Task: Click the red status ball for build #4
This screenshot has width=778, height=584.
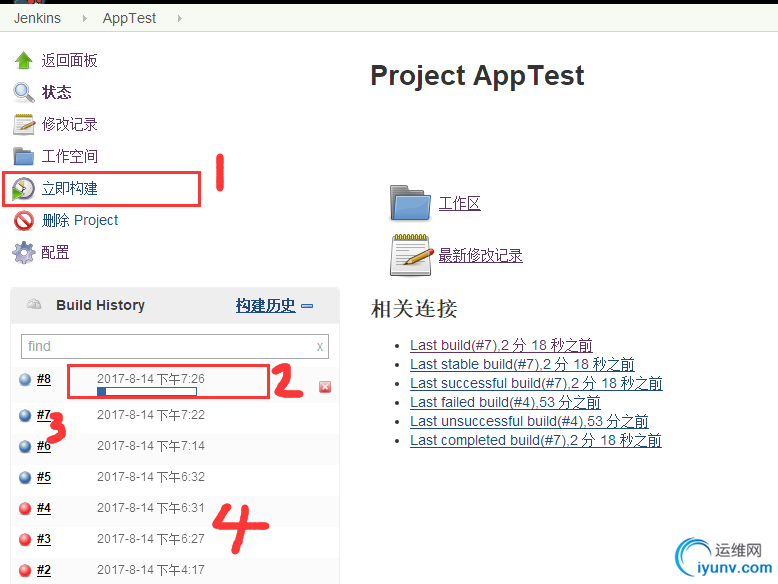Action: click(25, 509)
